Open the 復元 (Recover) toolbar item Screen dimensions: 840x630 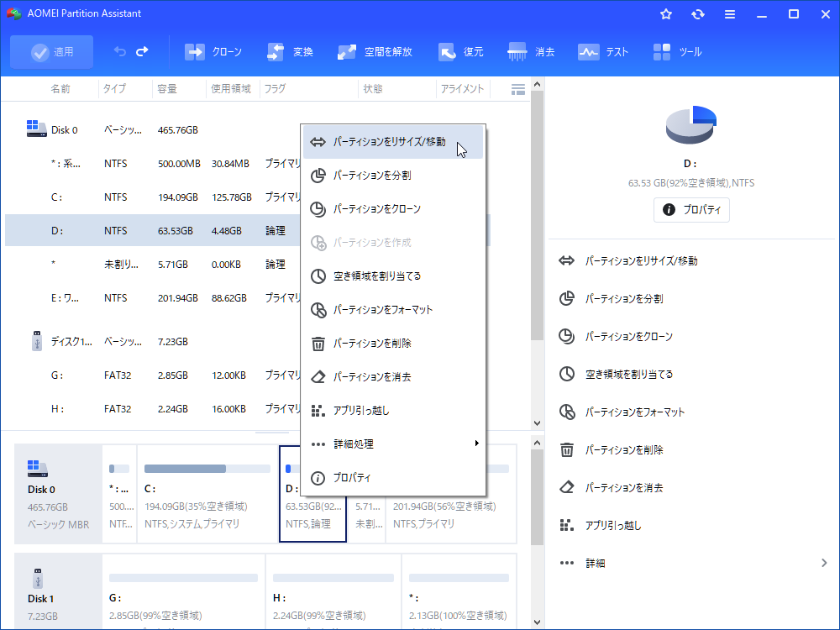click(460, 52)
